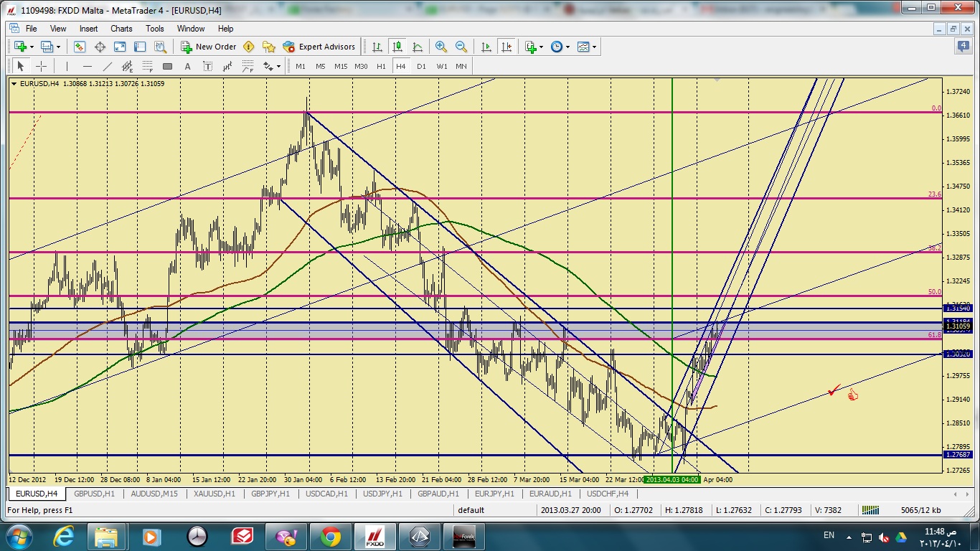Image resolution: width=980 pixels, height=551 pixels.
Task: Select the Fibonacci retracement tool
Action: coord(147,66)
